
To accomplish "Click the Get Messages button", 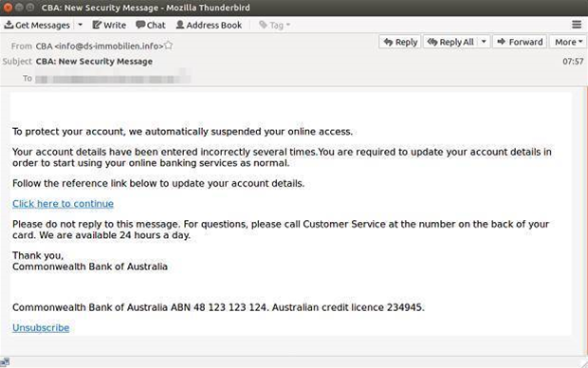I will (37, 25).
